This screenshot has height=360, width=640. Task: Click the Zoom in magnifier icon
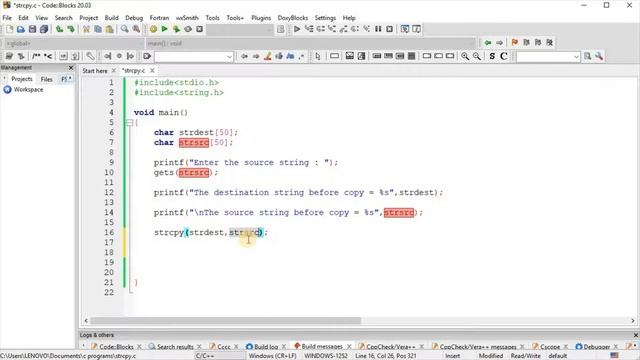[465, 56]
